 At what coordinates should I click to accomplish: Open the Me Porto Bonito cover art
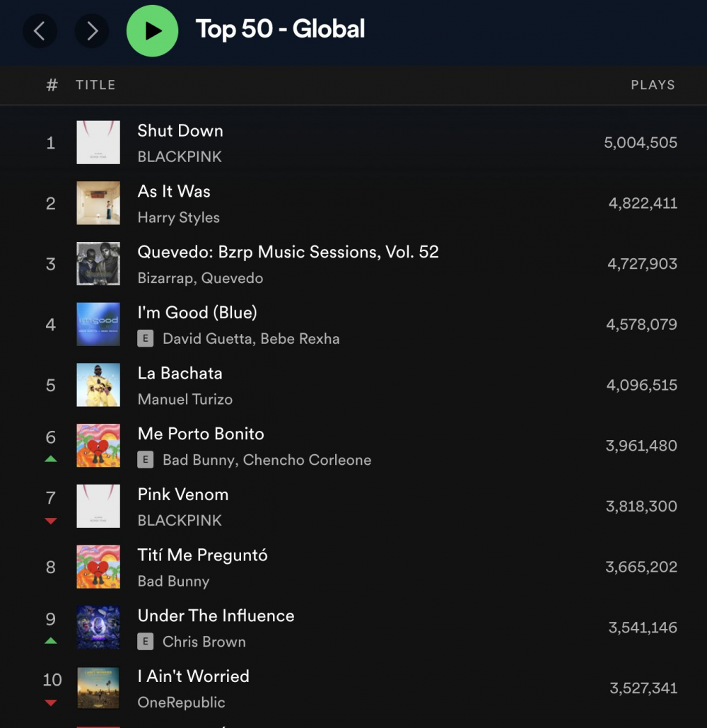pyautogui.click(x=98, y=446)
